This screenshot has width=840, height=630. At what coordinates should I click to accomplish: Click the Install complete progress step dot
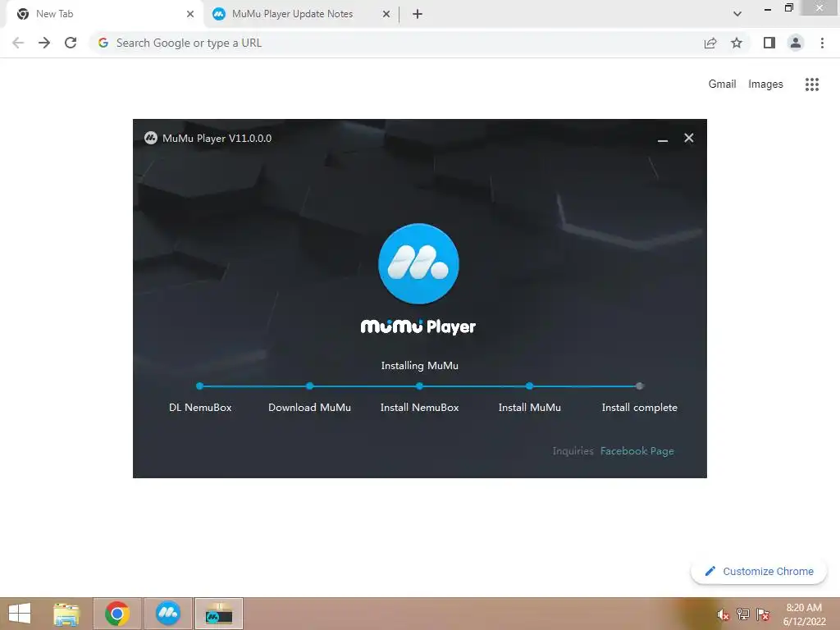coord(639,386)
